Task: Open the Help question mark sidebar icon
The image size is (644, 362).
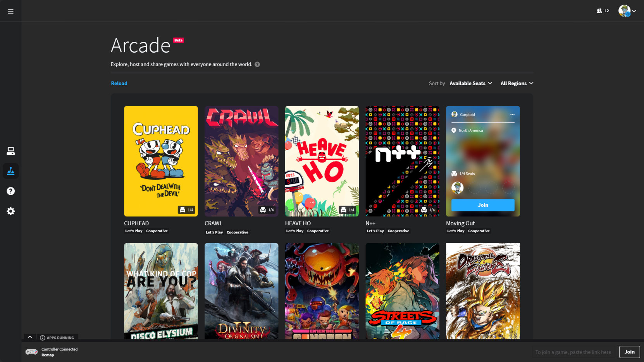Action: (x=10, y=191)
